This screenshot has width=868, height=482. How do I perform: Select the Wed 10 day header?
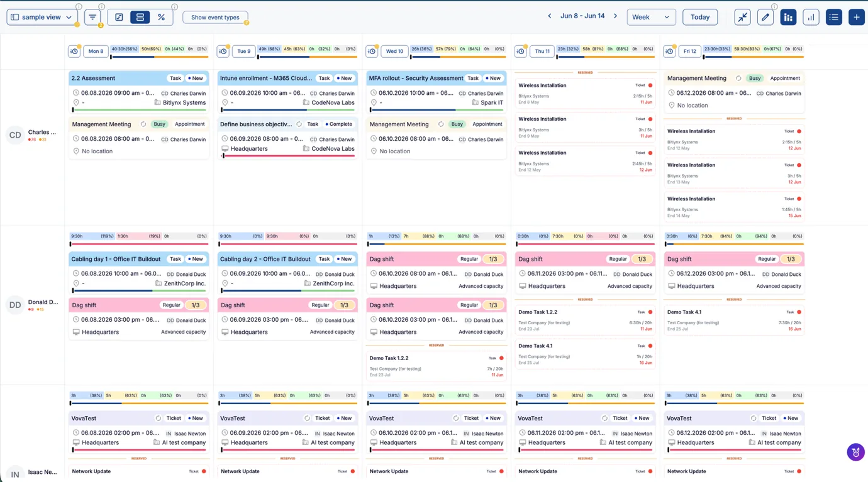click(394, 51)
